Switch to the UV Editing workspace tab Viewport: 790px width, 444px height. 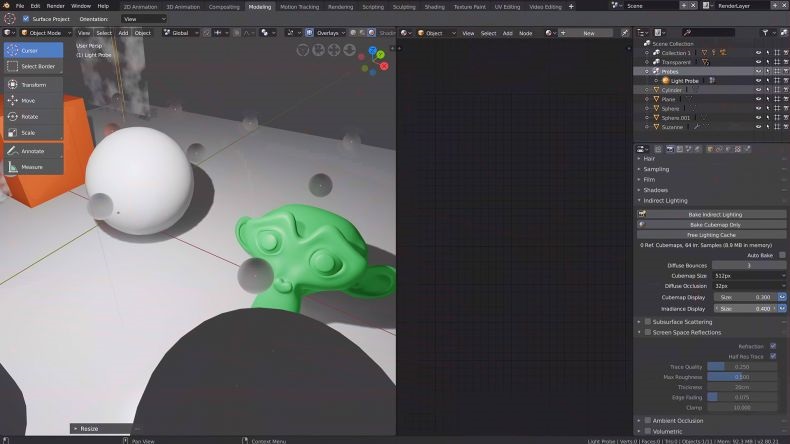[507, 7]
